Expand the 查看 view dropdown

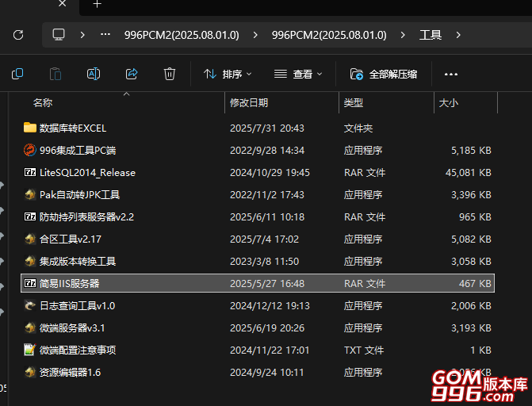(x=297, y=74)
